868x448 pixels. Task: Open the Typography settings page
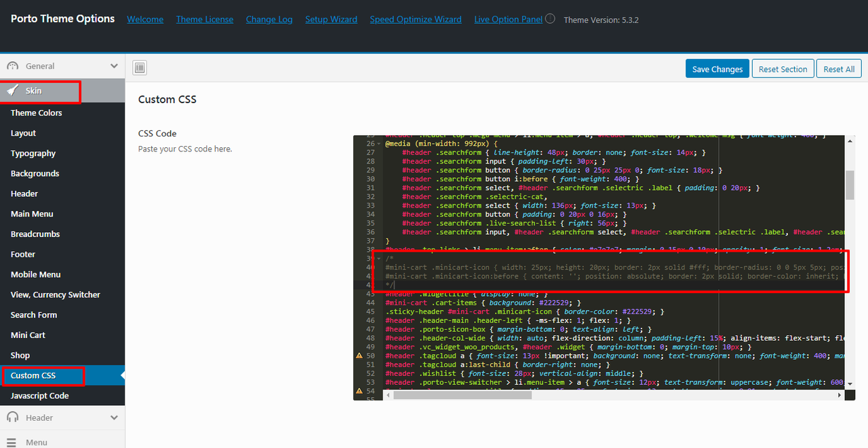[x=33, y=153]
